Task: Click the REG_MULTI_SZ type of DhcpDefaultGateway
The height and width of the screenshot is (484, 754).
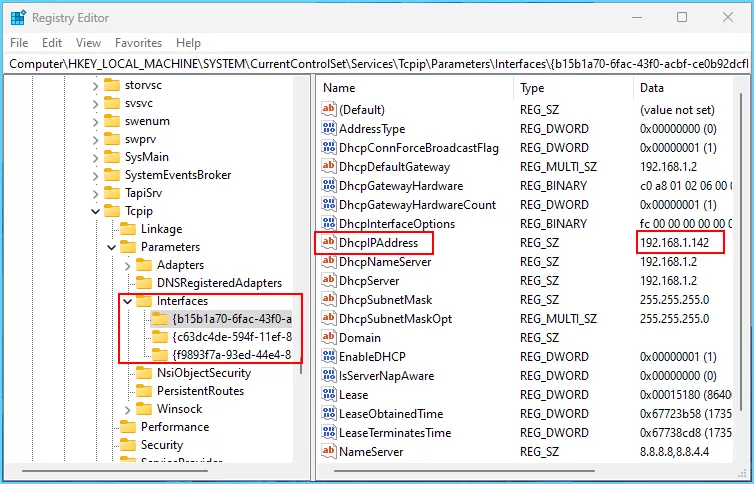Action: click(x=558, y=167)
